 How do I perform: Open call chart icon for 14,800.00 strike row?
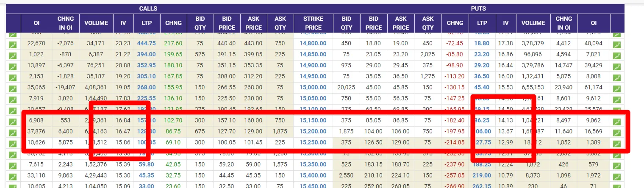[13, 44]
